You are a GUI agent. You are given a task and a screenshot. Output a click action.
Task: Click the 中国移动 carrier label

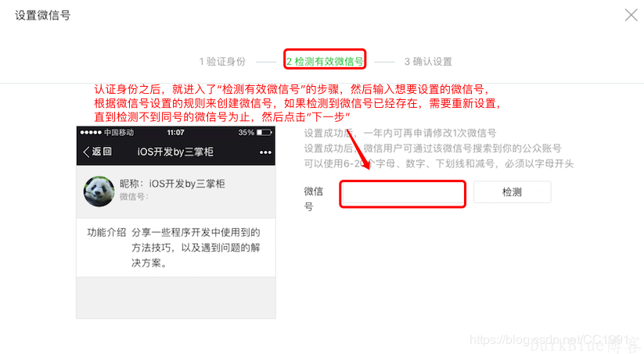(x=119, y=133)
